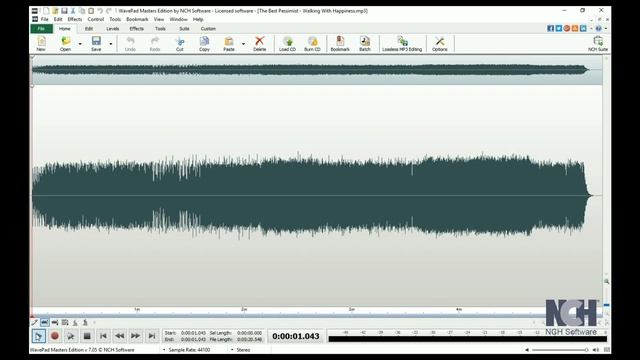Jump to start with the Go to Start button
Screen dimensions: 640x360
click(x=103, y=336)
